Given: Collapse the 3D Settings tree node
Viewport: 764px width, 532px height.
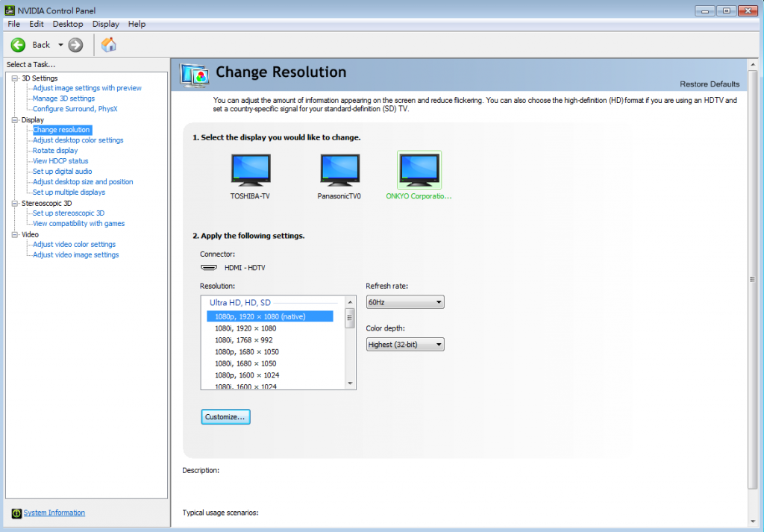Looking at the screenshot, I should (15, 78).
